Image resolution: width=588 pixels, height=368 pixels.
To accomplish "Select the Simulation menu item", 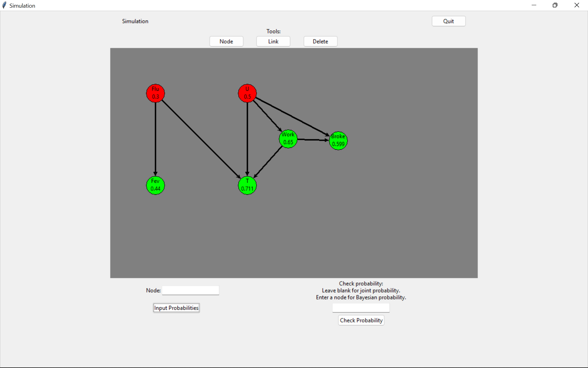I will coord(135,21).
